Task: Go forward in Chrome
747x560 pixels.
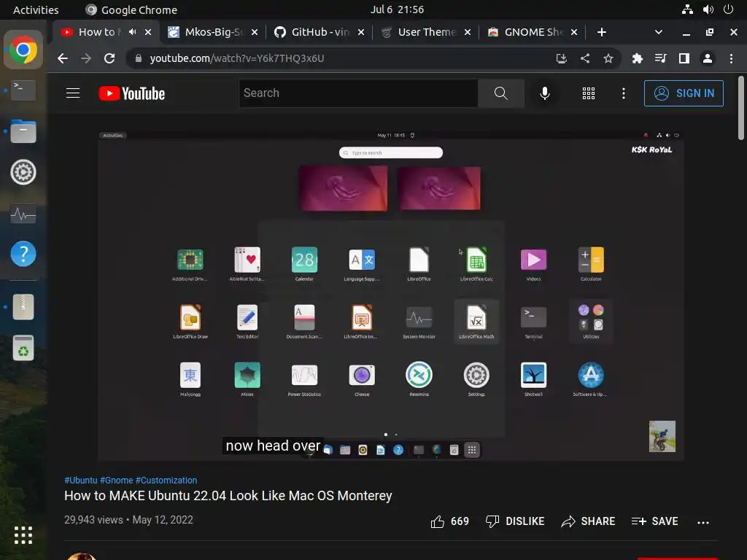Action: 86,58
